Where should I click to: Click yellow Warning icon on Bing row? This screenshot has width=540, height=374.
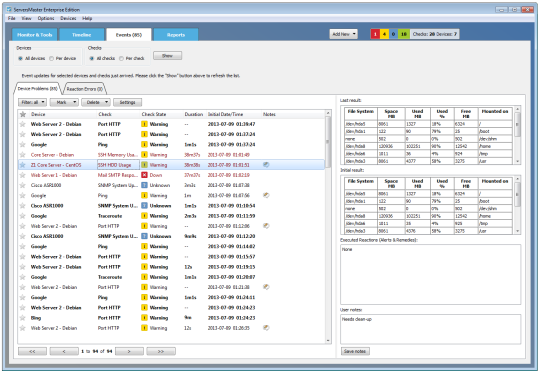[x=144, y=318]
